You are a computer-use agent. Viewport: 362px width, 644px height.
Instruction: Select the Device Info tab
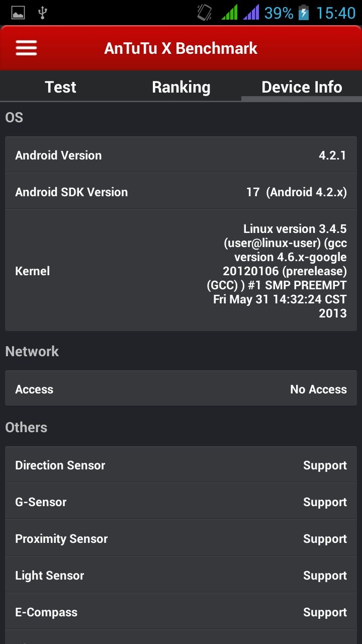click(302, 87)
